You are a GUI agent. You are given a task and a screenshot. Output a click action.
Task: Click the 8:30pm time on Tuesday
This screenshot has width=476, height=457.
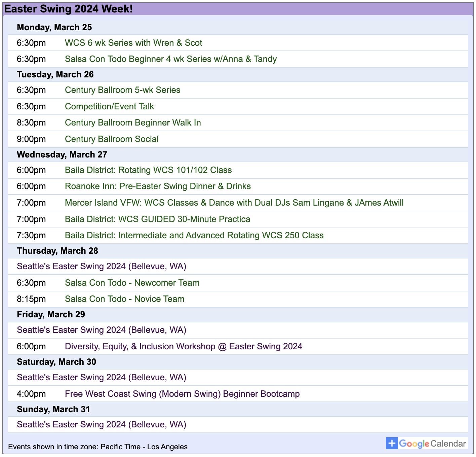[x=31, y=122]
